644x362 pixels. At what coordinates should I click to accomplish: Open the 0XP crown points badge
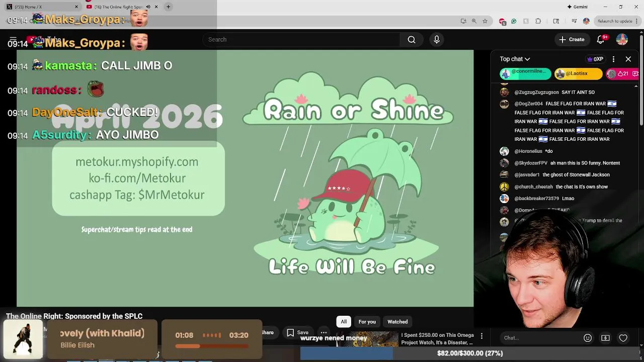(595, 59)
